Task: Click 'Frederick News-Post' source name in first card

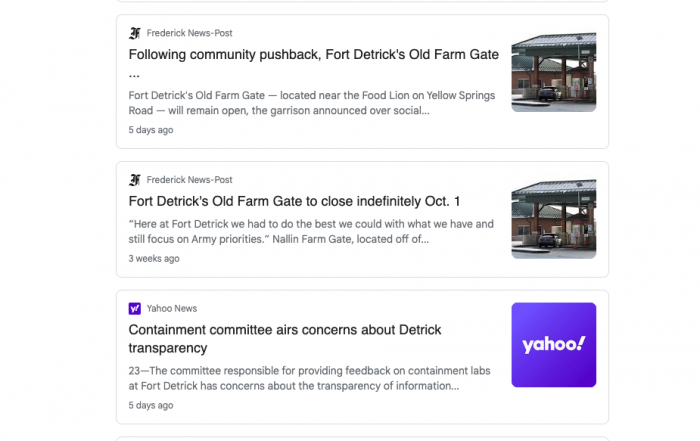Action: point(189,33)
